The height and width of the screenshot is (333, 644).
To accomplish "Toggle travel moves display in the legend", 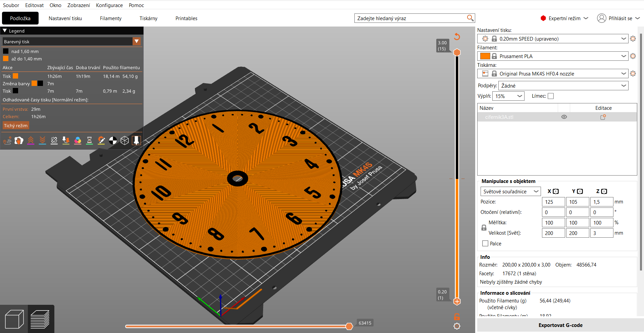I will (x=7, y=140).
